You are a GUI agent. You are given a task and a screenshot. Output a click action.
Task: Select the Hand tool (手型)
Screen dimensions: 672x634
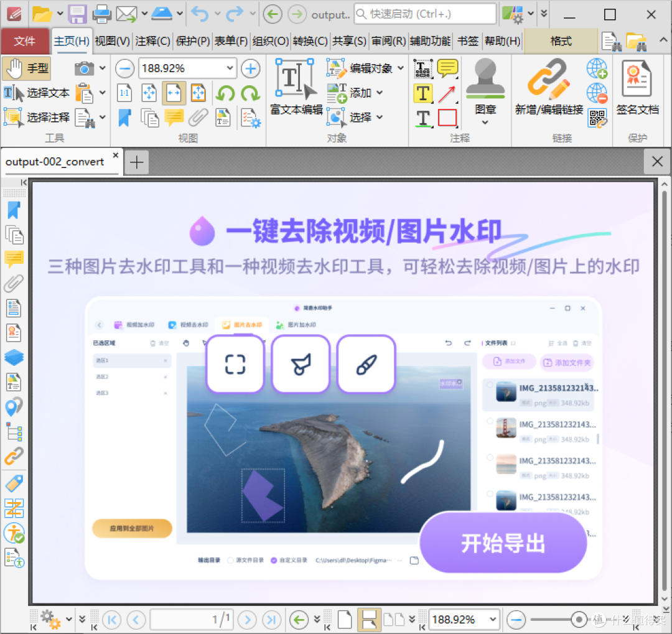click(x=27, y=68)
